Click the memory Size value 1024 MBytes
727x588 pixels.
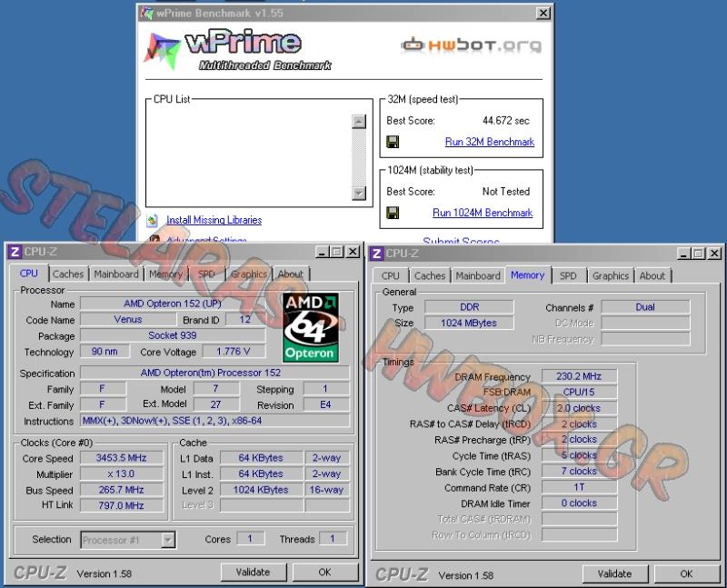(x=469, y=324)
